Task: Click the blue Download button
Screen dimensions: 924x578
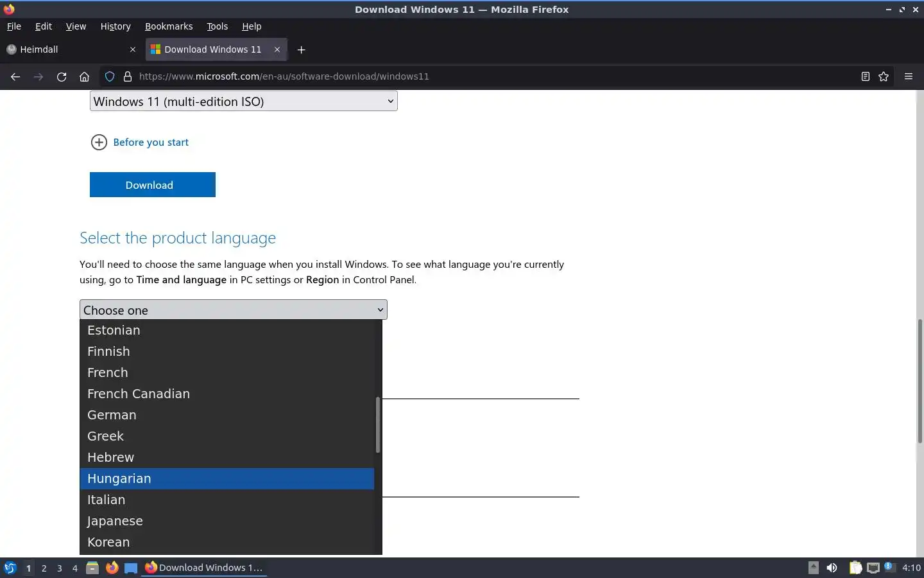Action: click(x=153, y=185)
